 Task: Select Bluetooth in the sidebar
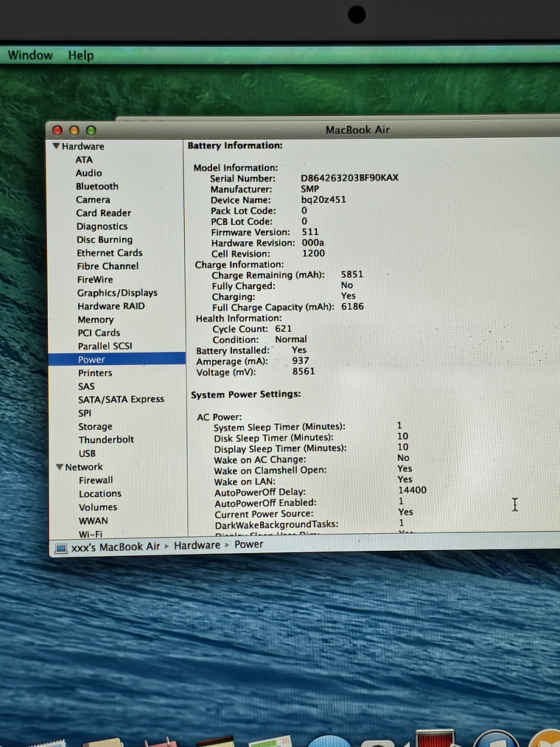point(97,187)
